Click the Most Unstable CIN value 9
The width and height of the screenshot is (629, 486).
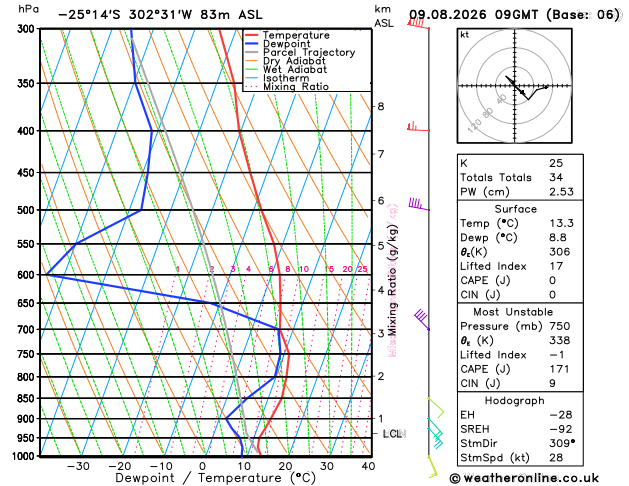click(552, 383)
